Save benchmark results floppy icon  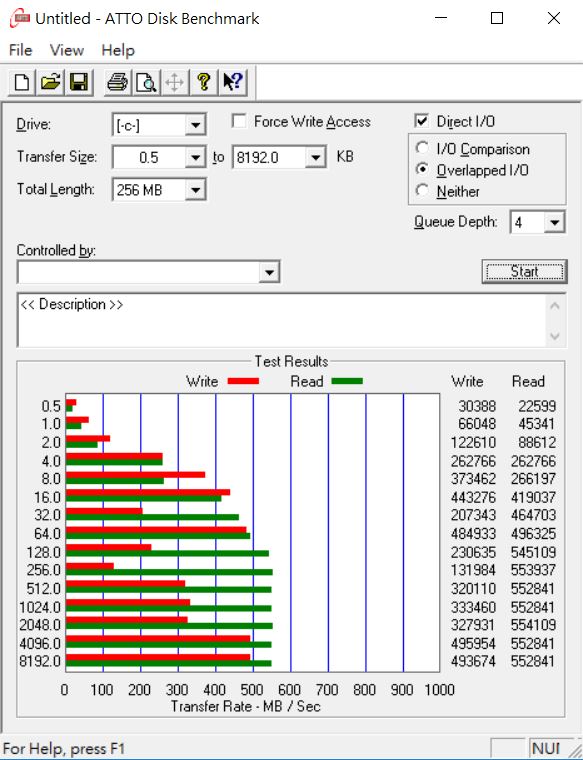79,82
